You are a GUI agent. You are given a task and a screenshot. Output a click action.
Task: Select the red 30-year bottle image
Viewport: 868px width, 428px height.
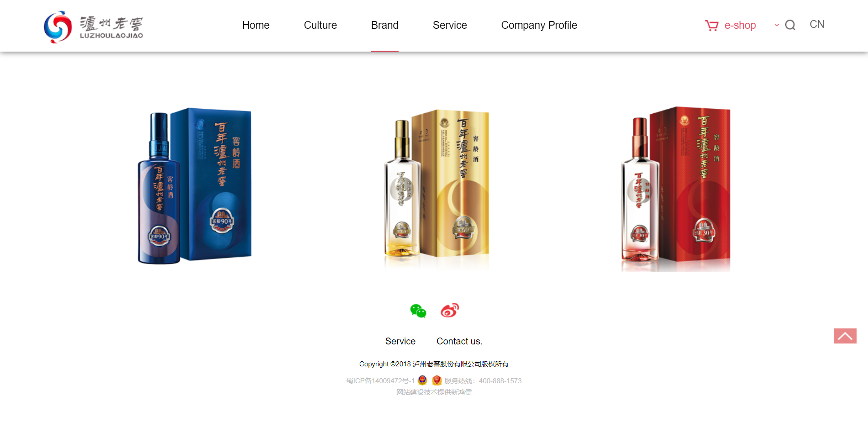pyautogui.click(x=676, y=189)
